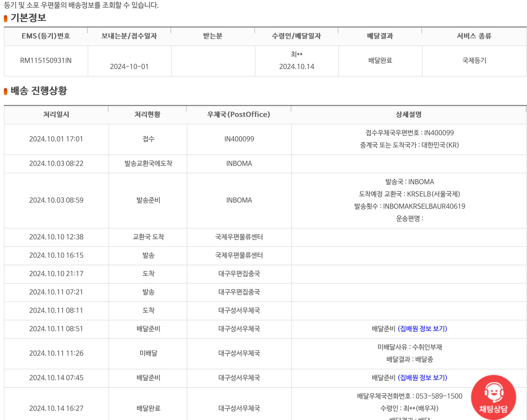Select the 미배달 status cell
This screenshot has height=420, width=527.
[148, 353]
